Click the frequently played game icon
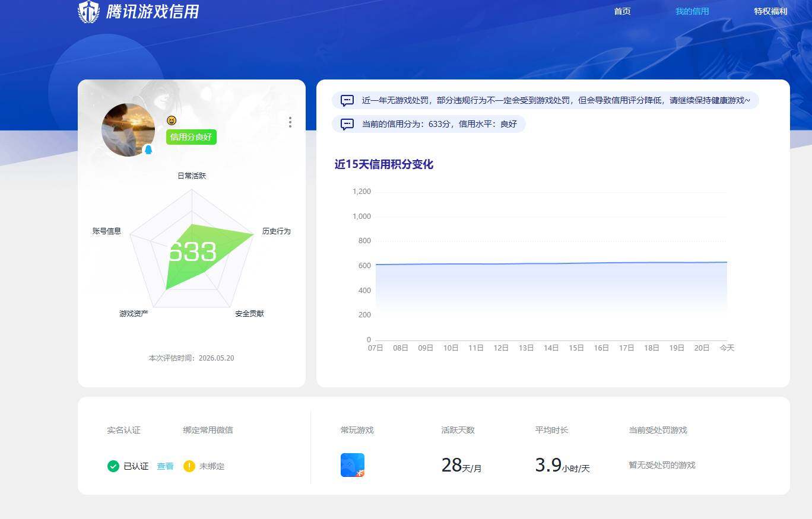 click(x=353, y=465)
